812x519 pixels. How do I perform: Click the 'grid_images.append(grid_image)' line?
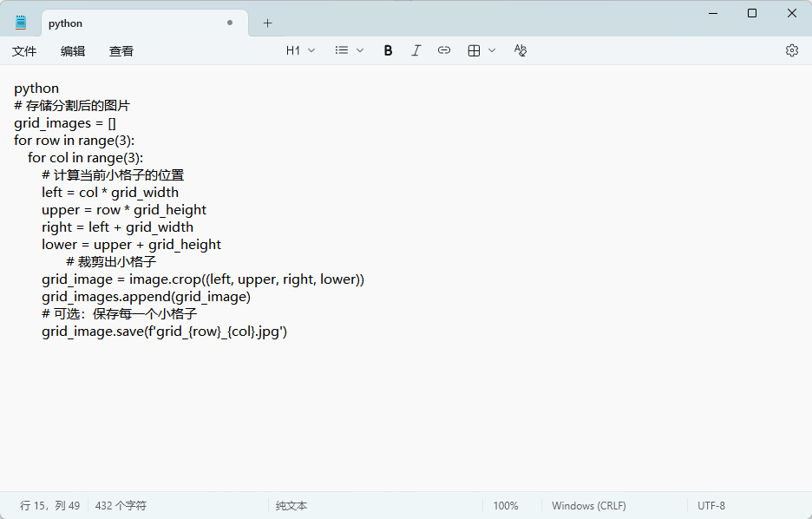coord(146,297)
